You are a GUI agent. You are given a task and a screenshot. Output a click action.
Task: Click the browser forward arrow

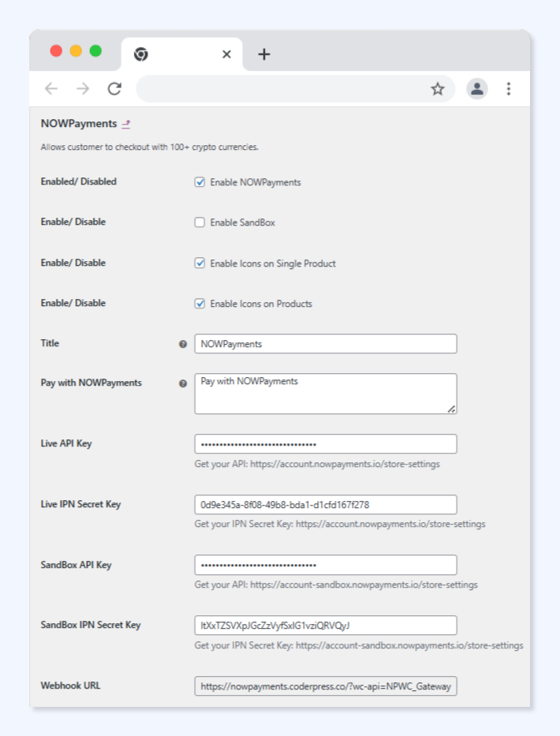pos(83,89)
